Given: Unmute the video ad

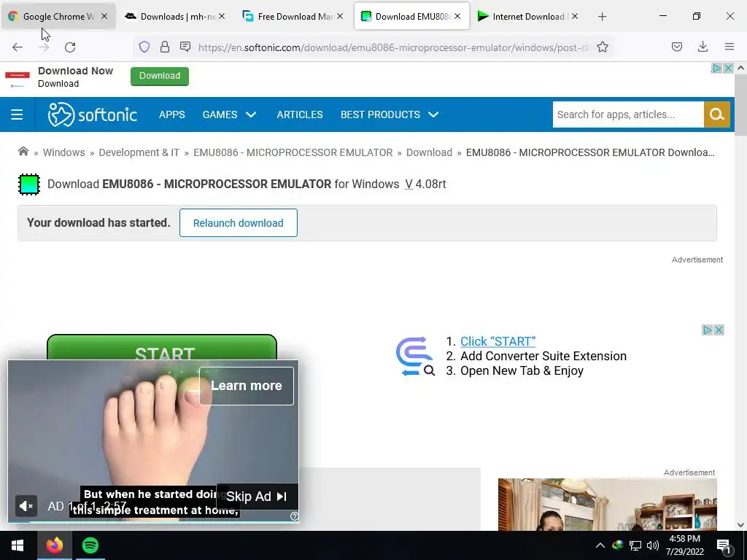Looking at the screenshot, I should coord(26,506).
